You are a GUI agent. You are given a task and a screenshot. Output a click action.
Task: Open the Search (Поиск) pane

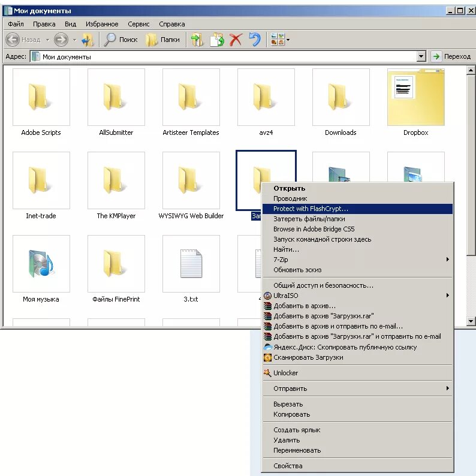click(x=121, y=40)
